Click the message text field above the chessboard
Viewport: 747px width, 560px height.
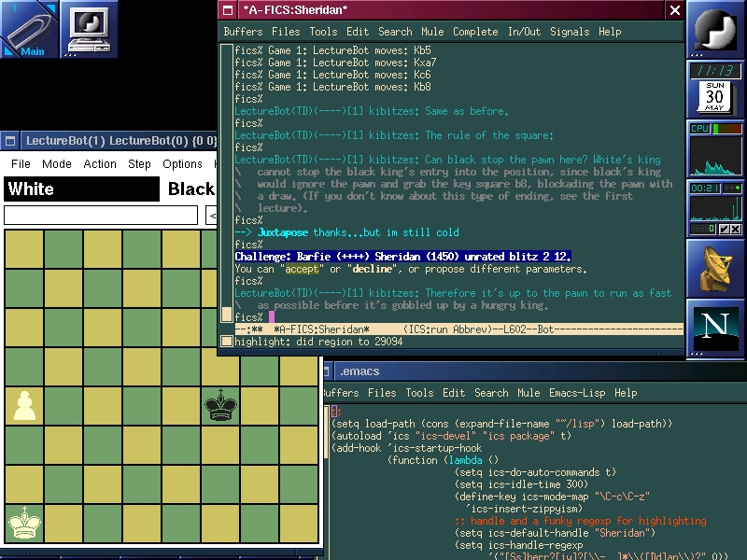coord(101,216)
